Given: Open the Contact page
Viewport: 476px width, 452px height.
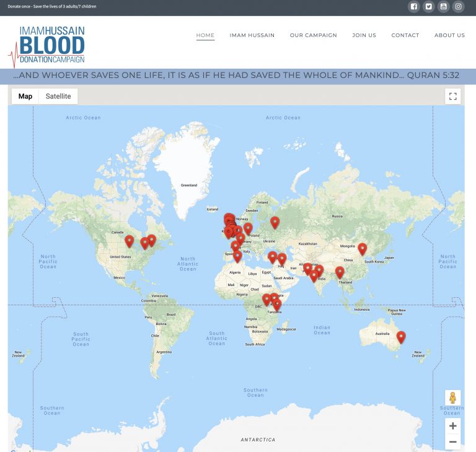Looking at the screenshot, I should (x=405, y=35).
